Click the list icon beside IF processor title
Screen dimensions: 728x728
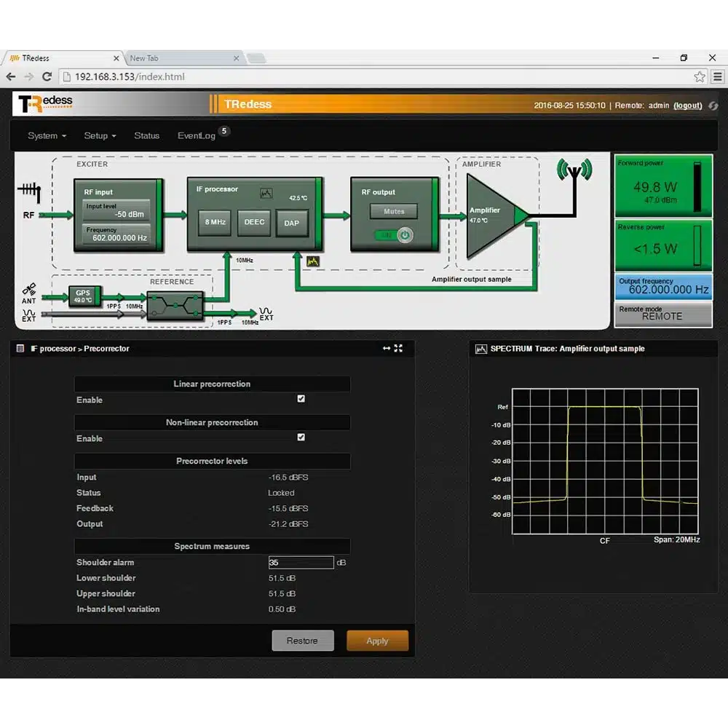click(20, 348)
